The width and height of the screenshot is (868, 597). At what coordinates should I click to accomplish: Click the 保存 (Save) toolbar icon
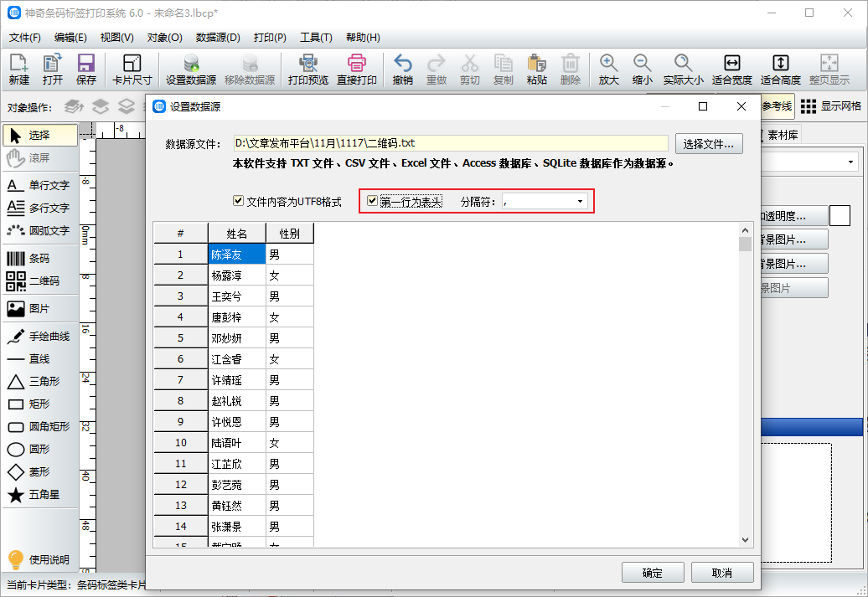click(x=85, y=69)
